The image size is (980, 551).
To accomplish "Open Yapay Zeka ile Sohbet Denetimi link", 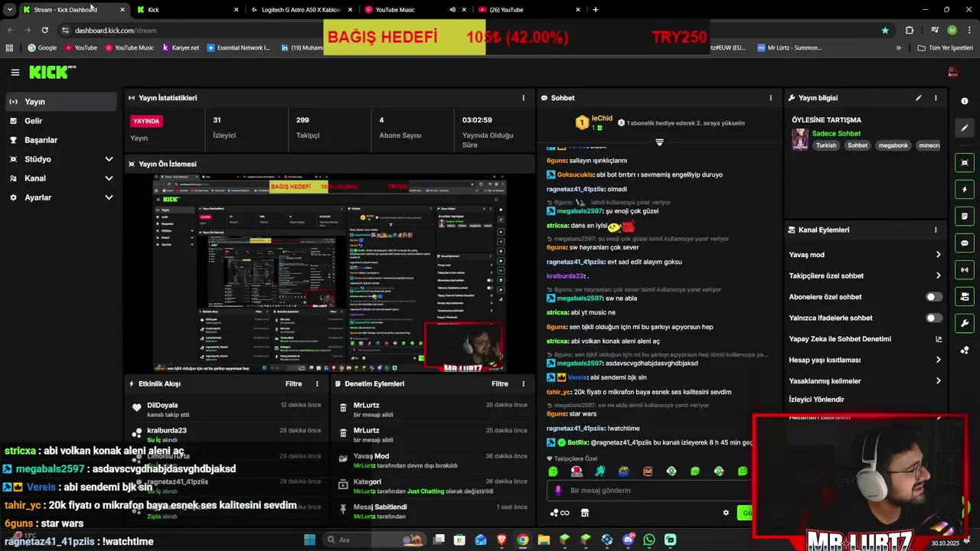I will [x=865, y=339].
